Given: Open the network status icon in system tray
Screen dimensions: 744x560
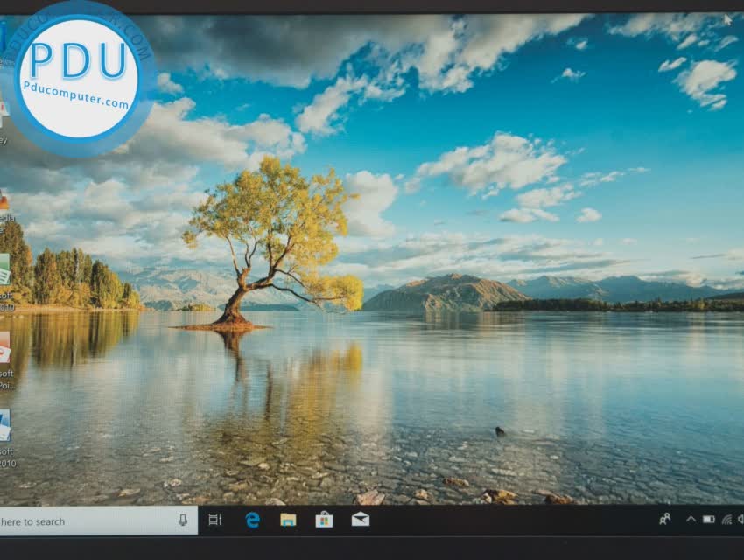Looking at the screenshot, I should point(728,520).
